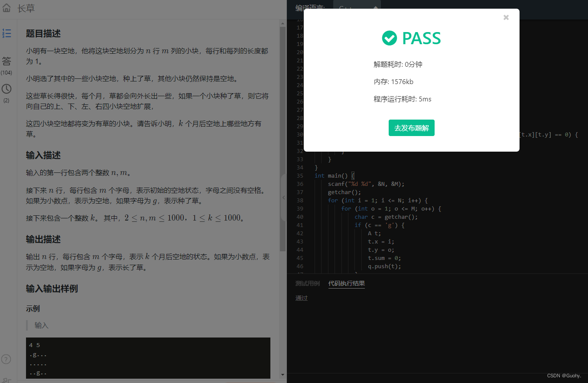Open the clock submission history icon
The image size is (588, 383).
6,89
